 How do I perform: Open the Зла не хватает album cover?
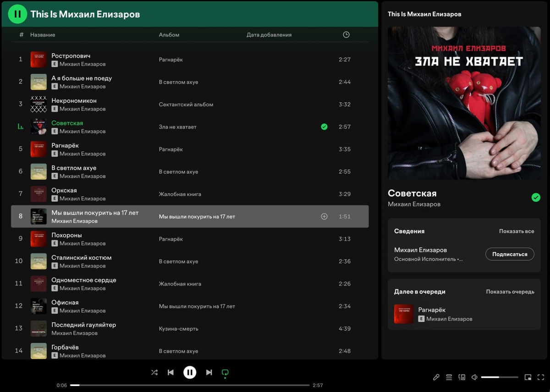(464, 103)
